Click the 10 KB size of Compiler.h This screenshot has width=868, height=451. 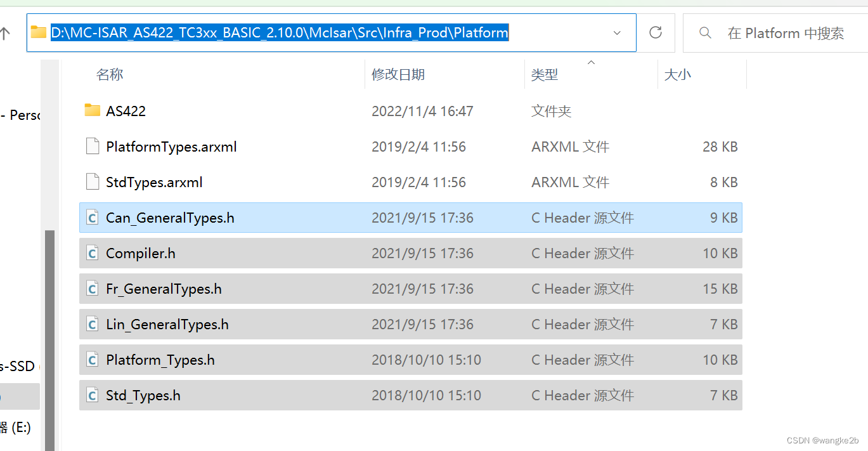click(720, 253)
